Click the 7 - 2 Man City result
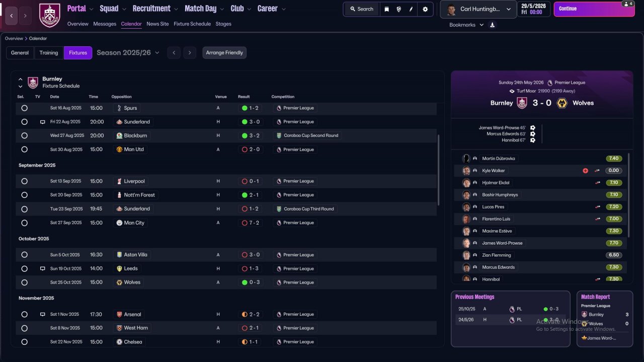 pyautogui.click(x=250, y=223)
